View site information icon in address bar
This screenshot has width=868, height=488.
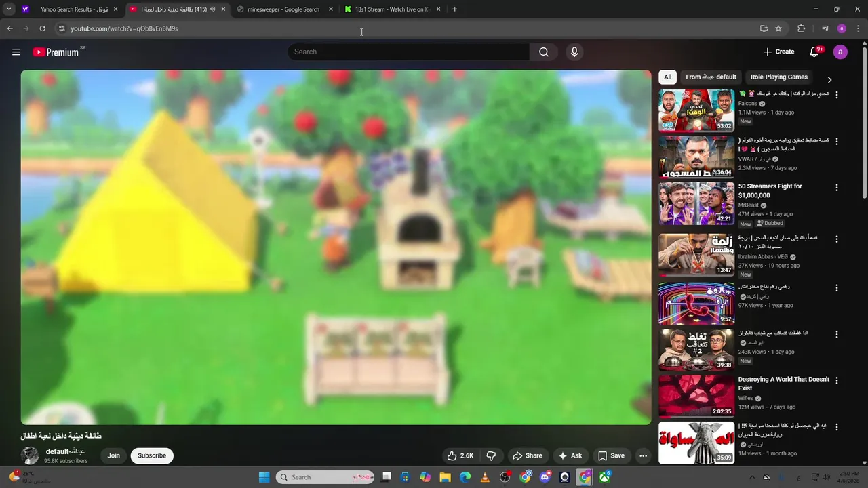[x=62, y=28]
